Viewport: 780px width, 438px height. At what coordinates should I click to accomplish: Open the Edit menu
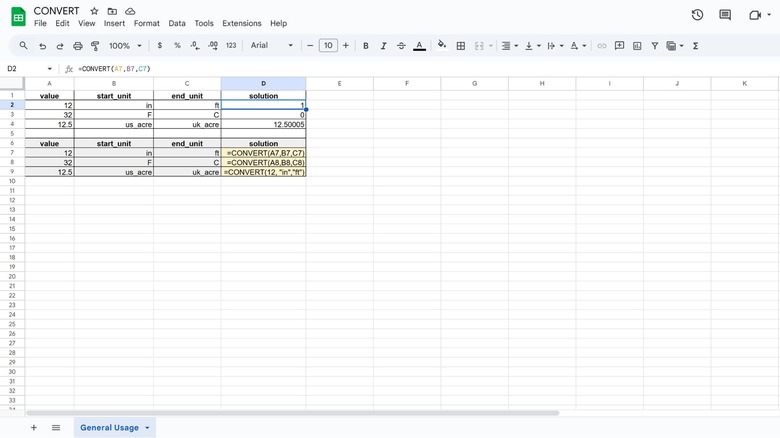tap(62, 23)
